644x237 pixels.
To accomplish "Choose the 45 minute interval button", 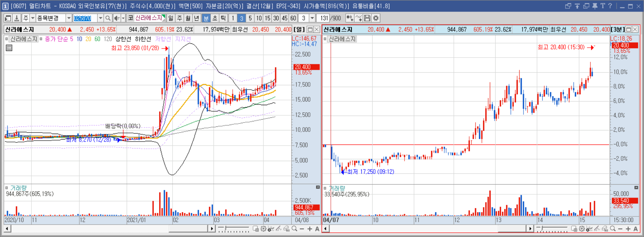I will 285,18.
